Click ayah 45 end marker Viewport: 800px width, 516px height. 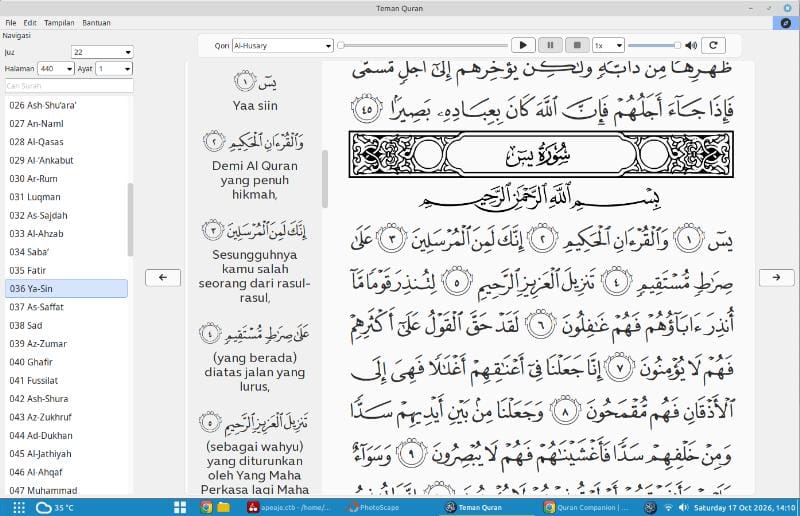(x=366, y=109)
